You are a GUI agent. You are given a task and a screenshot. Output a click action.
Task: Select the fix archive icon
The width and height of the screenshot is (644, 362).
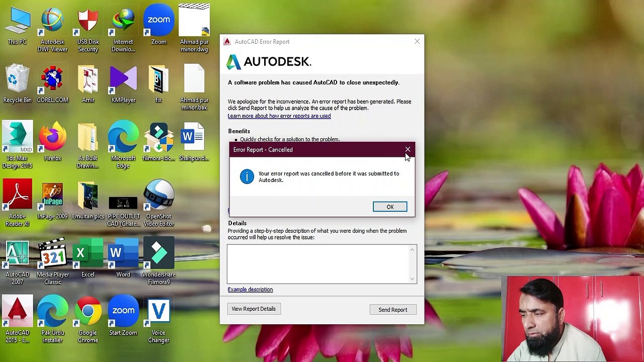(158, 84)
